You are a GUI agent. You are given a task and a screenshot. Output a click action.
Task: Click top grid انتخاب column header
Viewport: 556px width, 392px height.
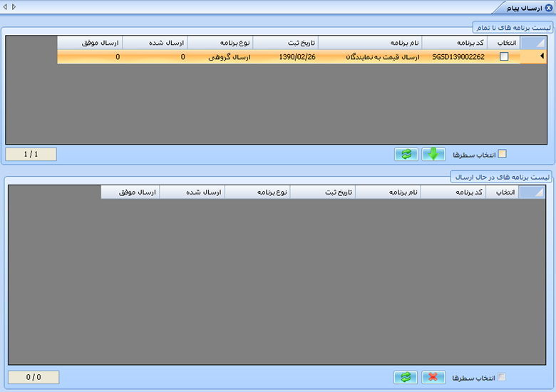coord(504,43)
